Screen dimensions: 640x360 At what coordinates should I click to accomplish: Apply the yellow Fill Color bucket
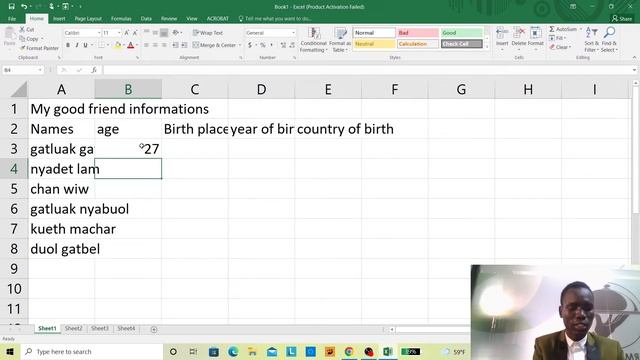118,45
